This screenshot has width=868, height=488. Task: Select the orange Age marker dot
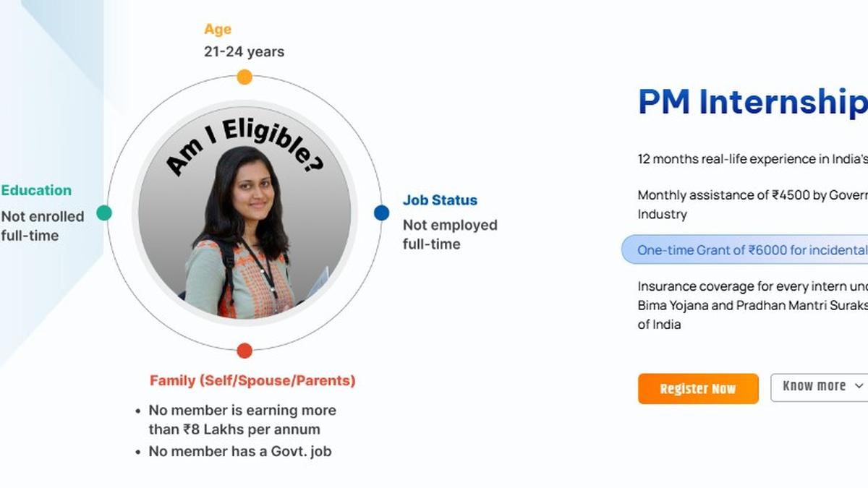(x=244, y=75)
